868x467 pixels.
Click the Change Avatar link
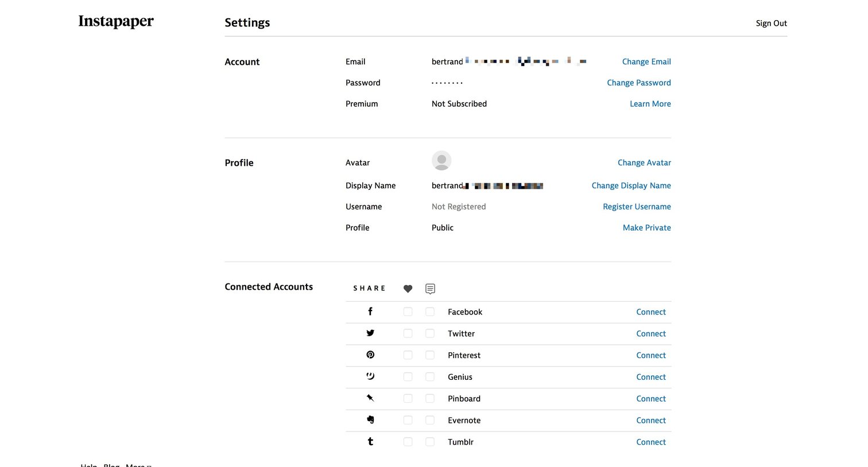coord(644,163)
